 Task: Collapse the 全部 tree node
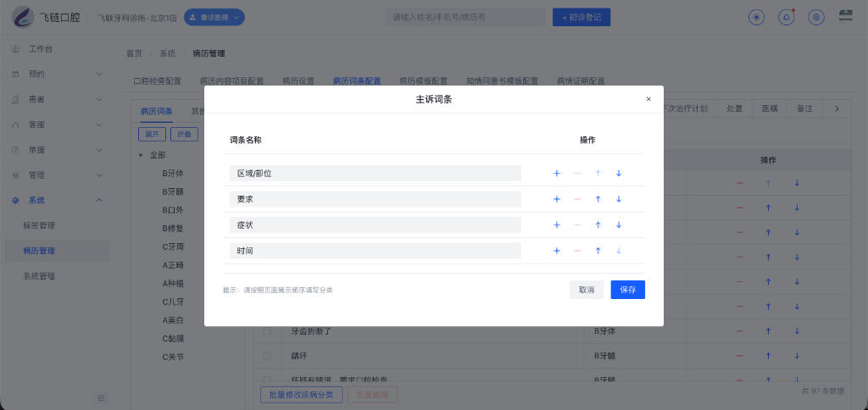(141, 156)
